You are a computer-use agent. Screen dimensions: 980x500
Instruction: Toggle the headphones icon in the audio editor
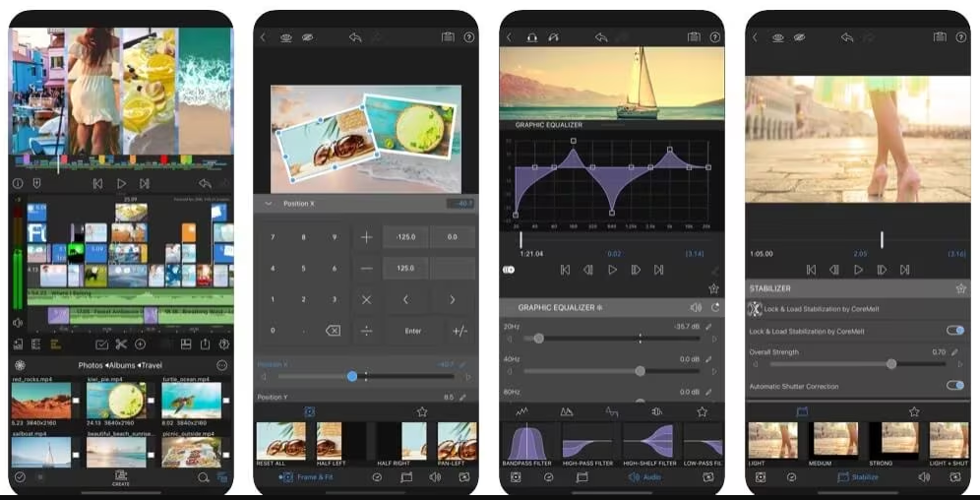pos(532,37)
